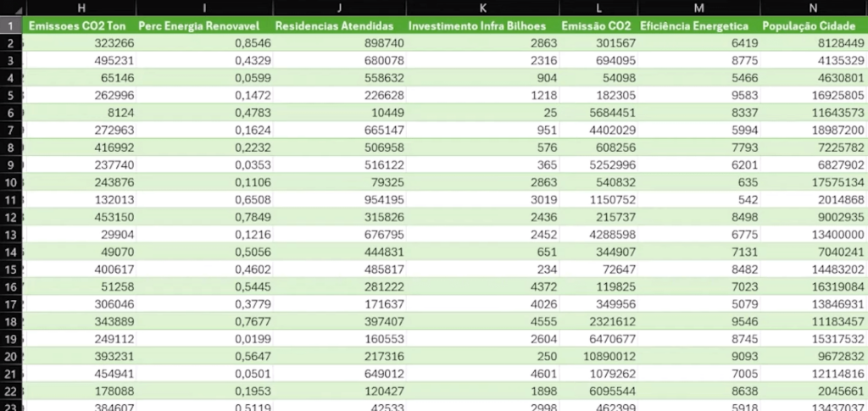Select cell with value 29904
This screenshot has width=868, height=411.
pyautogui.click(x=81, y=235)
